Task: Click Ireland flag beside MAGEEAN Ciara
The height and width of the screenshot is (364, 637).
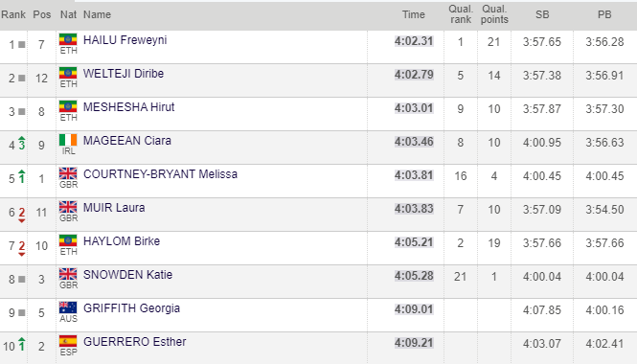Action: [x=68, y=140]
